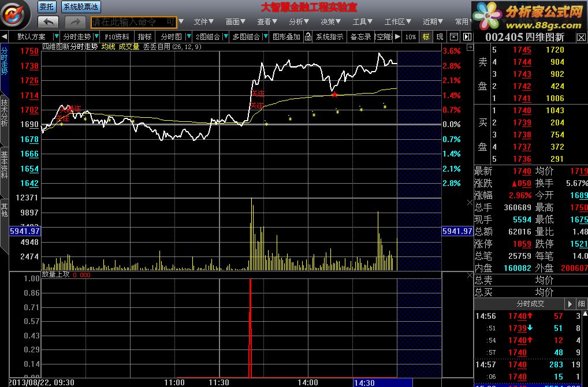Viewport: 588px width, 387px height.
Task: Click buy level 1 price 1740
Action: click(x=522, y=111)
